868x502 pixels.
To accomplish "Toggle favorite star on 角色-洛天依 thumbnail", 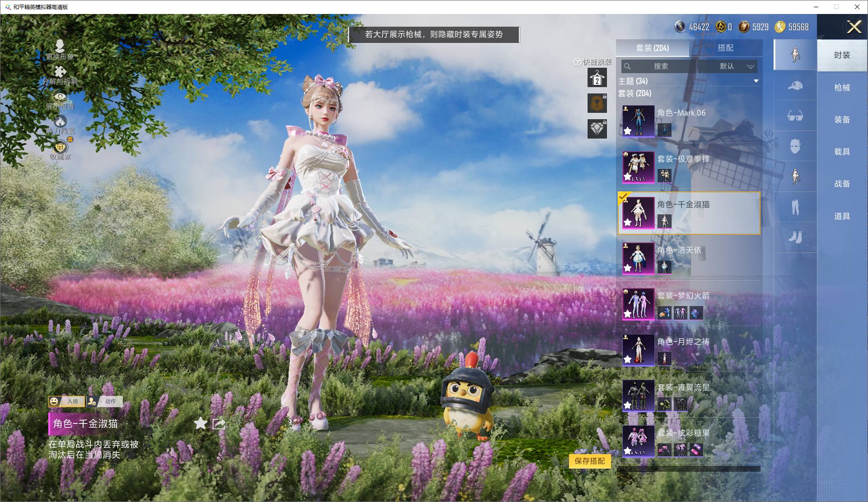I will (x=628, y=268).
